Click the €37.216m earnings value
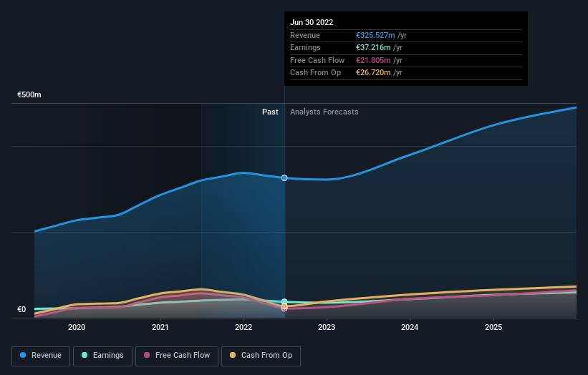 click(x=373, y=47)
